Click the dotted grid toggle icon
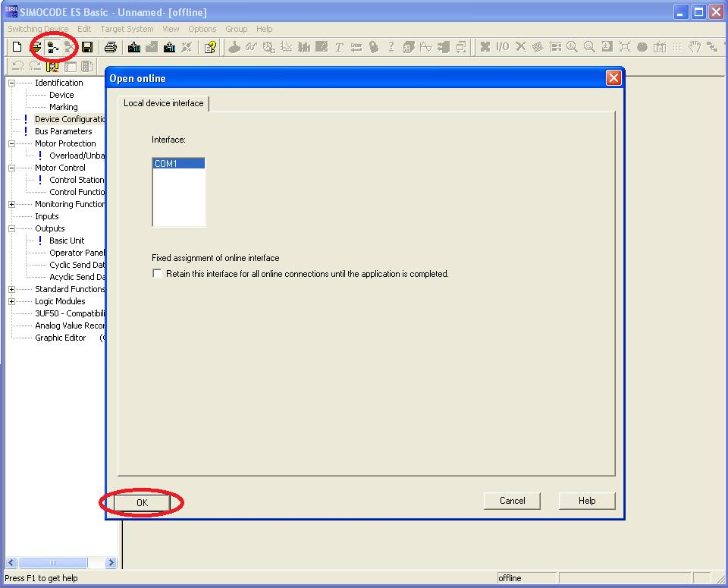 (x=677, y=47)
